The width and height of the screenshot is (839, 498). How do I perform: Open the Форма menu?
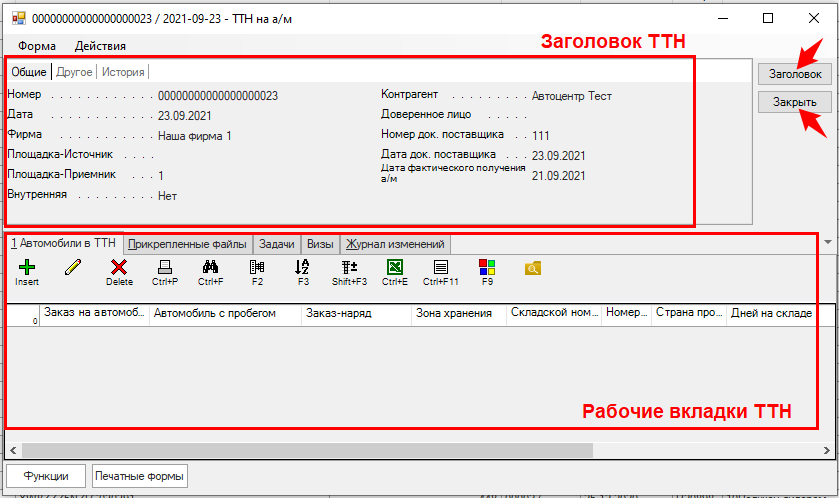click(x=37, y=46)
